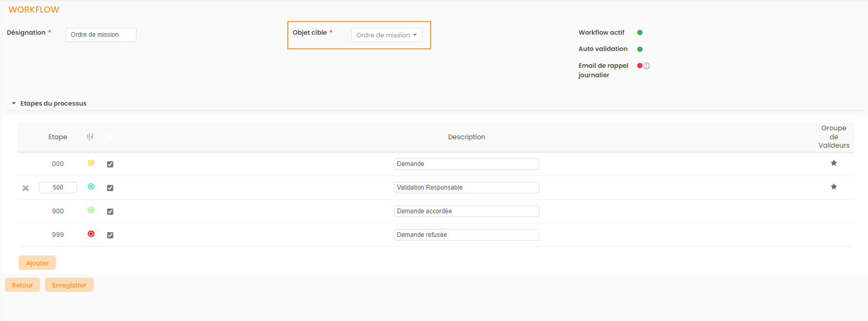Click the info icon beside Email de rappel
Image resolution: width=868 pixels, height=321 pixels.
[646, 66]
